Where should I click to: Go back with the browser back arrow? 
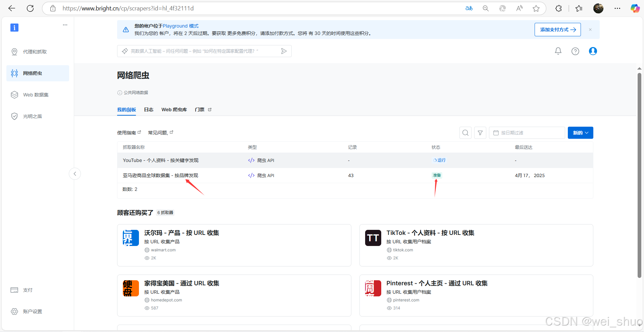pos(12,8)
